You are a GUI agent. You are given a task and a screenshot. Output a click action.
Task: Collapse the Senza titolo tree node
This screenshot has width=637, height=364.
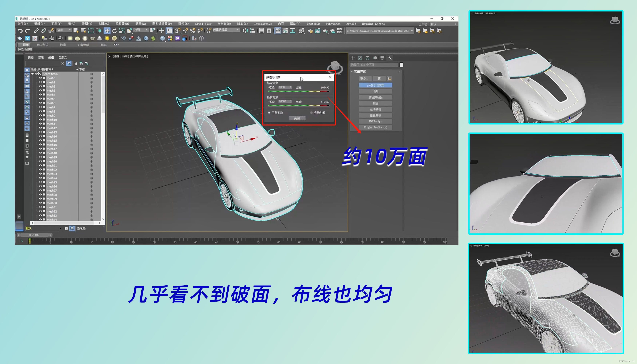tap(33, 74)
